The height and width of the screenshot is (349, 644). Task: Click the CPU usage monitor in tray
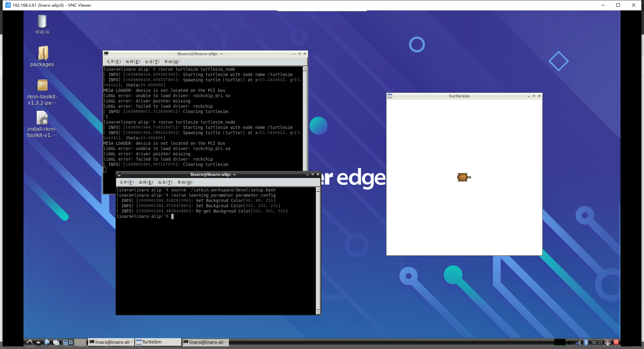(x=559, y=342)
